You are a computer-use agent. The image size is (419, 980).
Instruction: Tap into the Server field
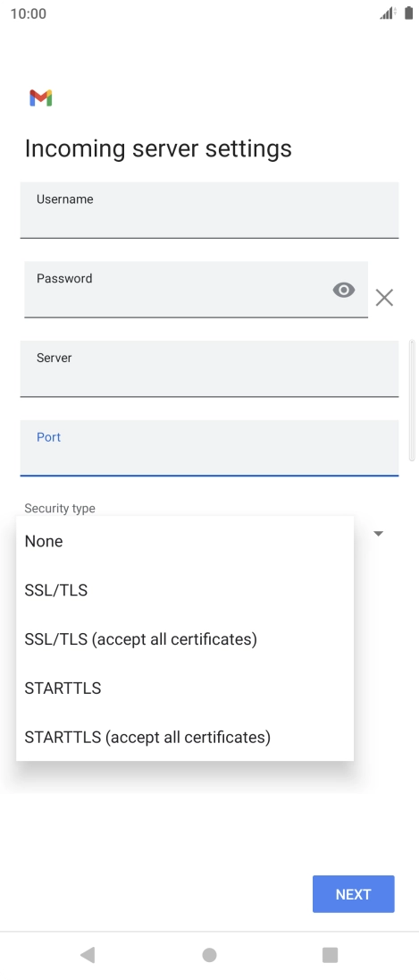point(209,368)
